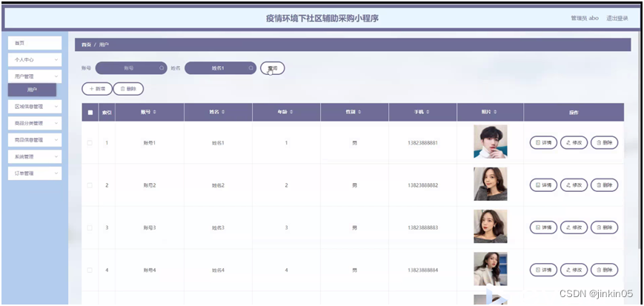Click 删除 for row 账号4
This screenshot has height=306, width=644.
click(604, 270)
